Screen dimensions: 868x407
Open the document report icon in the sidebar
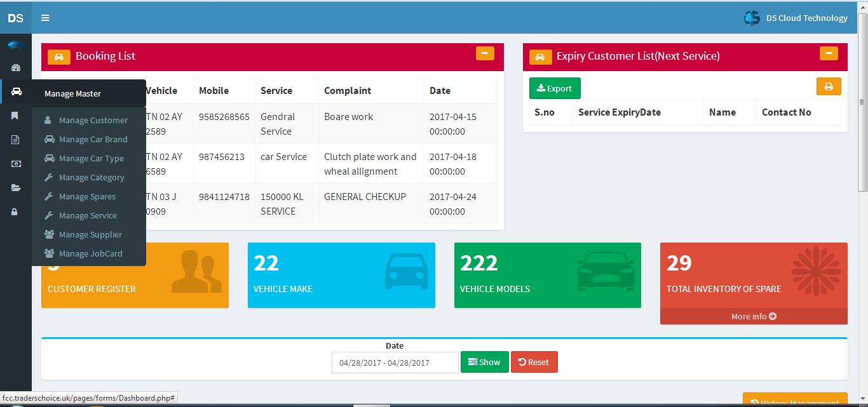click(x=15, y=140)
